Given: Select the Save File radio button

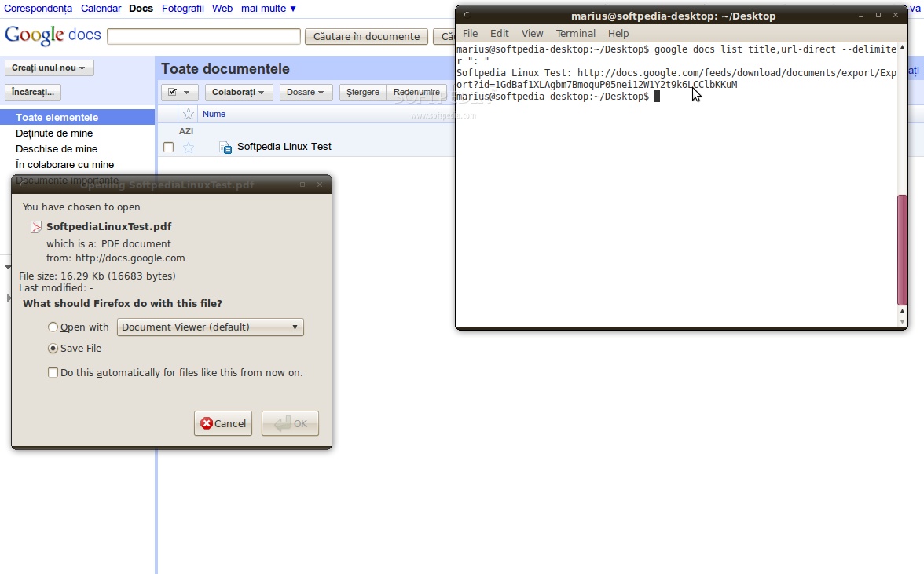Looking at the screenshot, I should pyautogui.click(x=53, y=349).
